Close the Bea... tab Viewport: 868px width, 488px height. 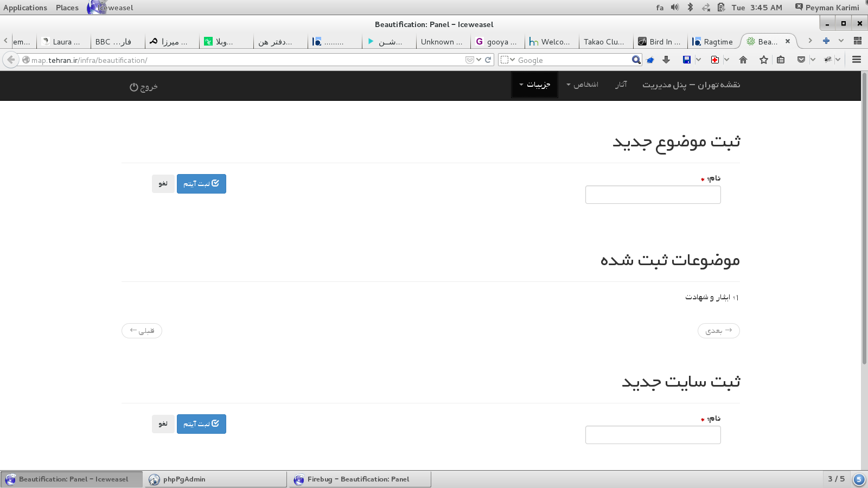click(788, 42)
